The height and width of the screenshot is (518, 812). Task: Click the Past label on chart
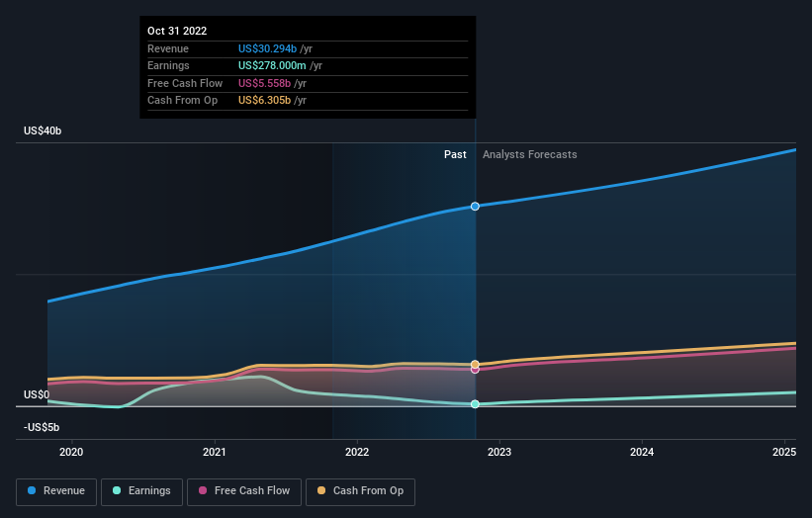[x=455, y=155]
